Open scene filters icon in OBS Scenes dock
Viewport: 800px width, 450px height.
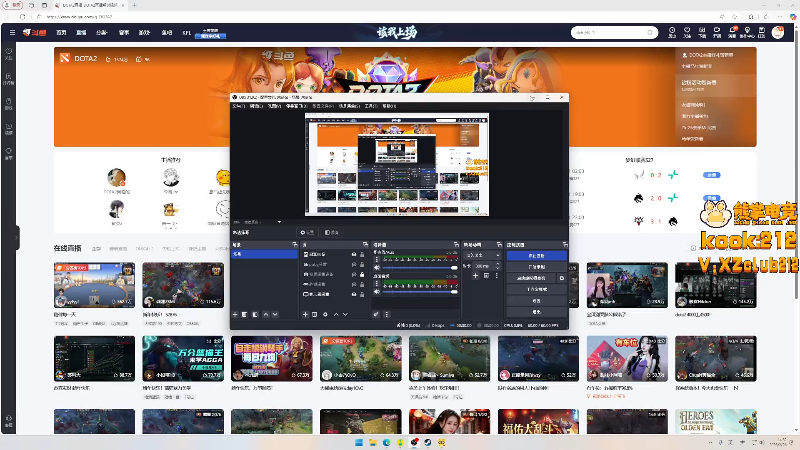(255, 315)
